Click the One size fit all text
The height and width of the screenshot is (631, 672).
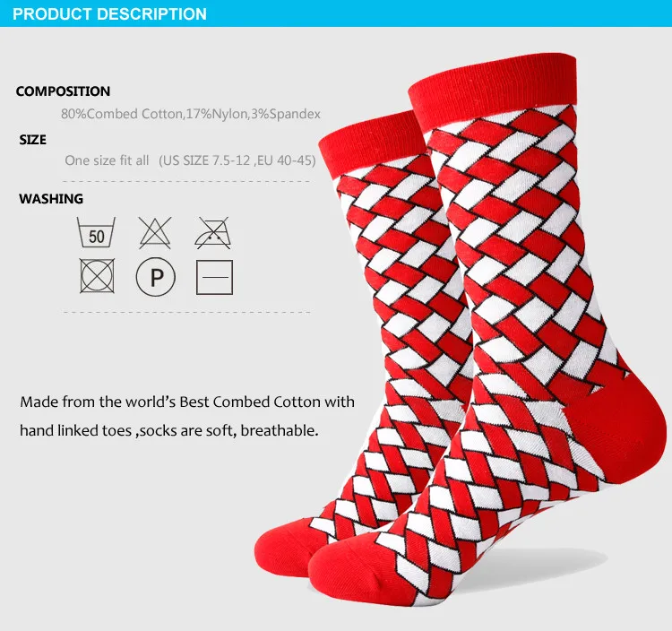[107, 160]
